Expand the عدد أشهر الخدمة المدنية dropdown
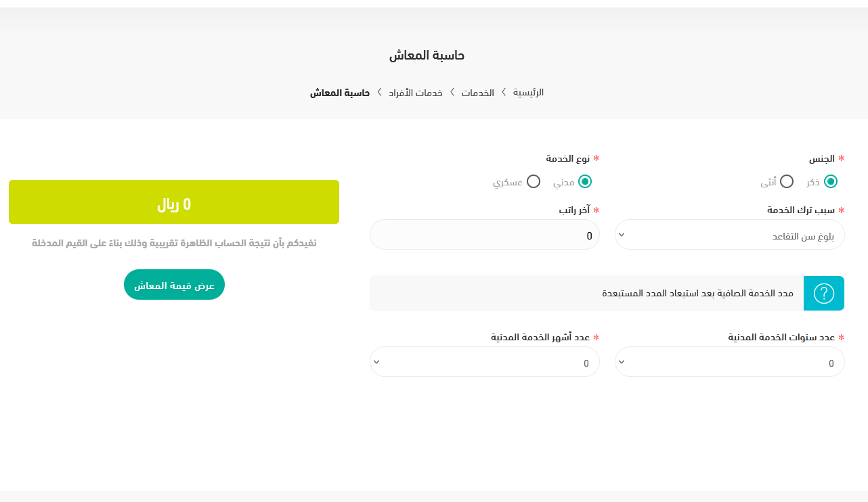The width and height of the screenshot is (868, 502). (484, 362)
